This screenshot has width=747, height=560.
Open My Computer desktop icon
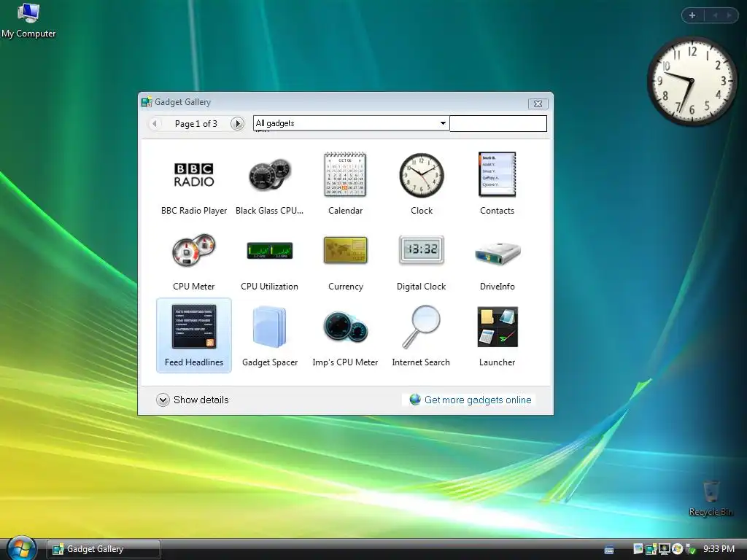coord(28,20)
